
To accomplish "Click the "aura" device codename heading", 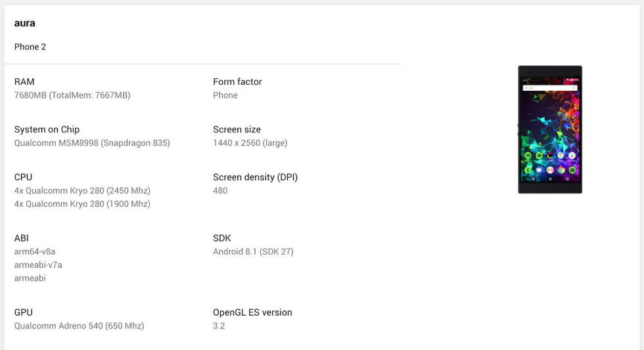I will pos(25,23).
